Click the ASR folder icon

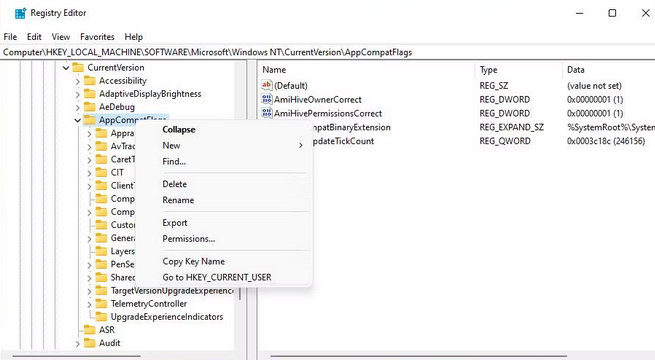tap(89, 330)
